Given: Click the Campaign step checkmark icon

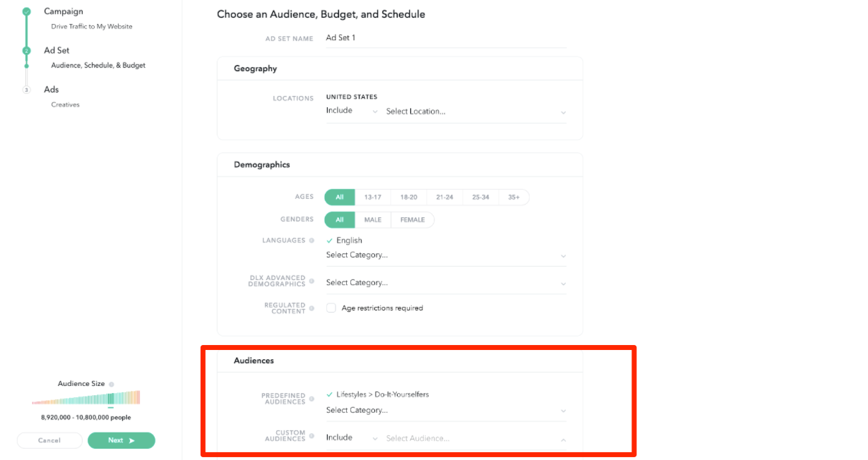Looking at the screenshot, I should point(27,12).
